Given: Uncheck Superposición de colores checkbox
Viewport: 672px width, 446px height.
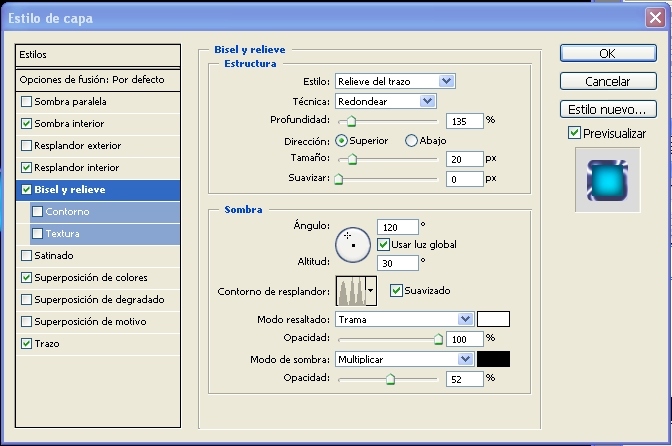Looking at the screenshot, I should point(27,277).
